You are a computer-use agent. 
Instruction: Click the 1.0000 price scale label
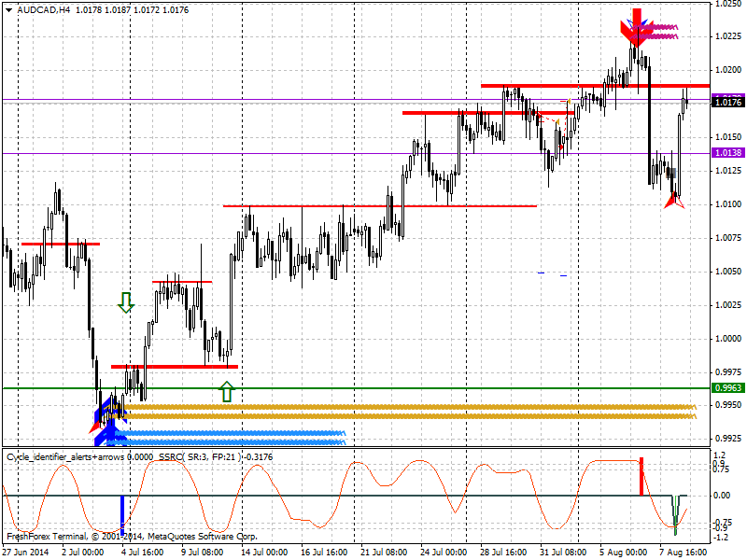click(728, 339)
